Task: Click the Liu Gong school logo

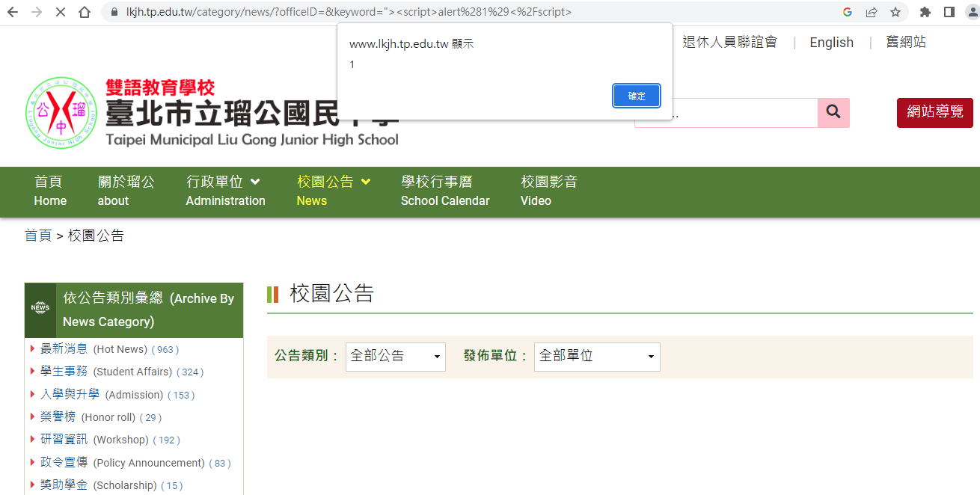Action: click(x=61, y=112)
